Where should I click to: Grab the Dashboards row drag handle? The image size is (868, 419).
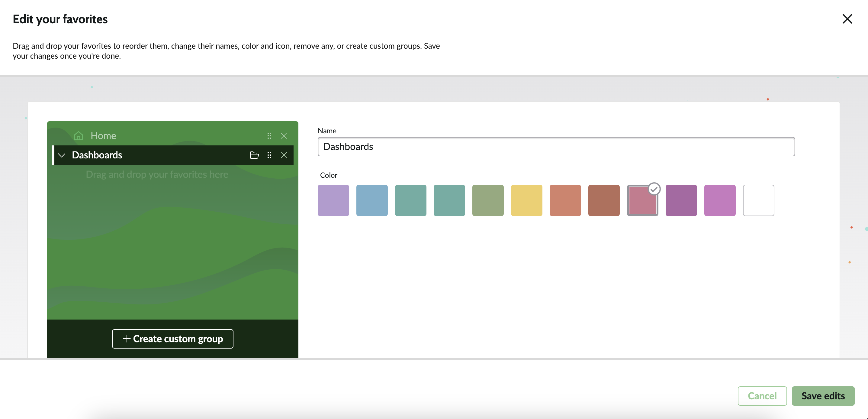[x=269, y=155]
